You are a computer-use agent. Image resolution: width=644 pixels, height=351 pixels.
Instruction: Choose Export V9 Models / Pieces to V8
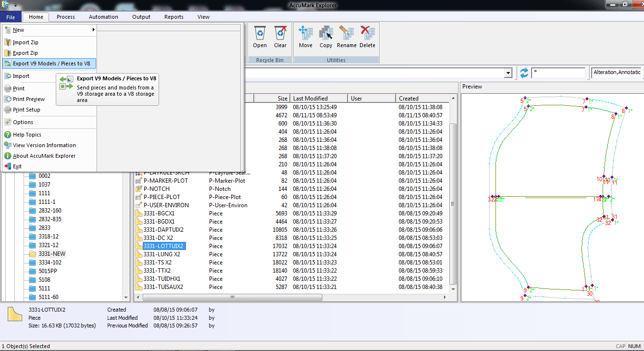tap(50, 63)
